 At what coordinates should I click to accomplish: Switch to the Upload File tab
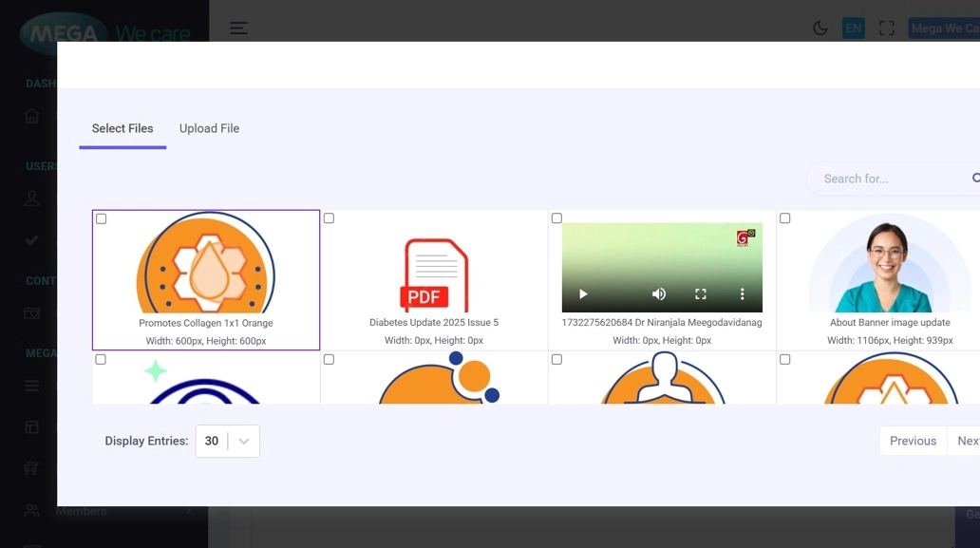point(209,128)
